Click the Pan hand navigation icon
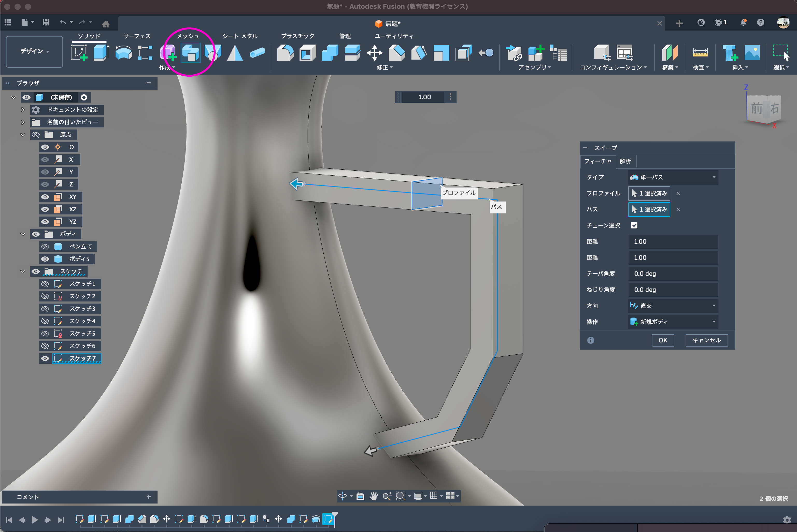This screenshot has height=532, width=797. pyautogui.click(x=374, y=496)
